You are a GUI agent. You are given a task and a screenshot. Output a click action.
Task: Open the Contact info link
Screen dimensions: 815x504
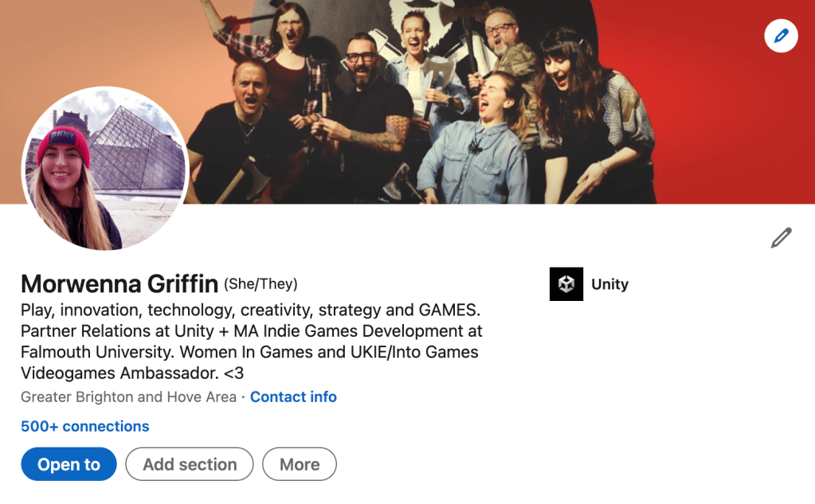point(293,397)
